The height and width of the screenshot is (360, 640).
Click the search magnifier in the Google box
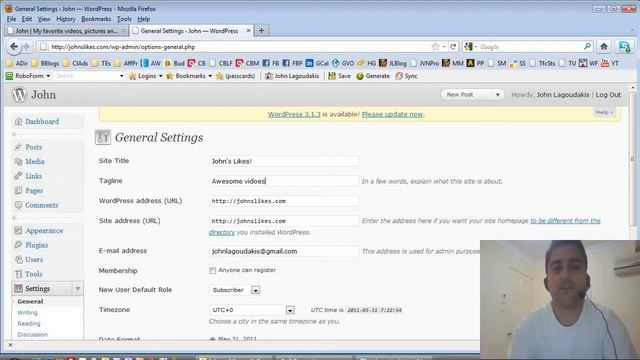pos(587,47)
